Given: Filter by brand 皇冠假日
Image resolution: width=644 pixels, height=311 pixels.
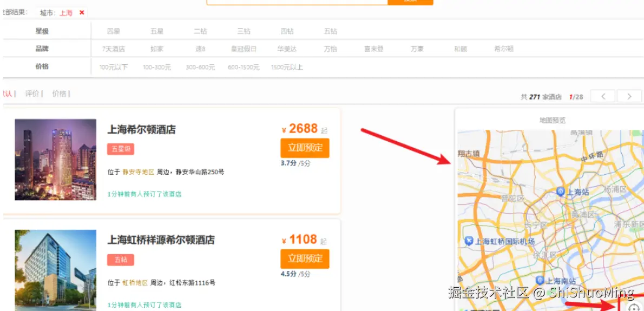Looking at the screenshot, I should [244, 49].
